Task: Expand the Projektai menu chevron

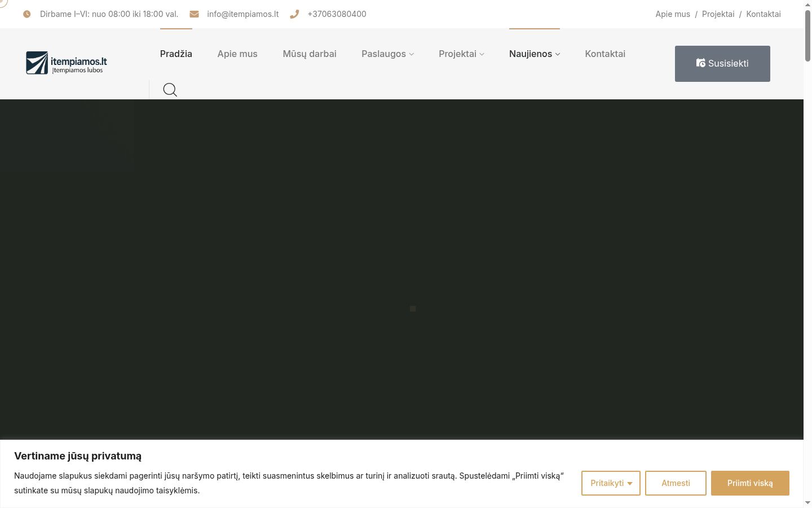Action: (x=482, y=54)
